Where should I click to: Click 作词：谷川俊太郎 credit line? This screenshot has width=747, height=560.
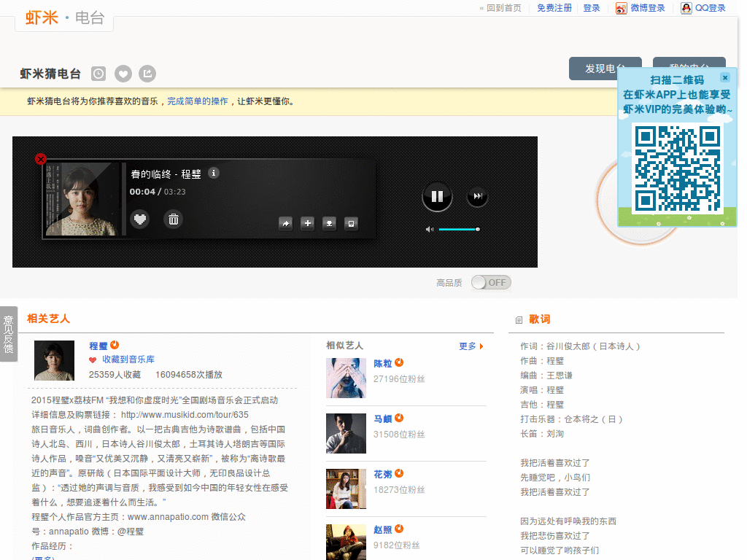click(580, 346)
